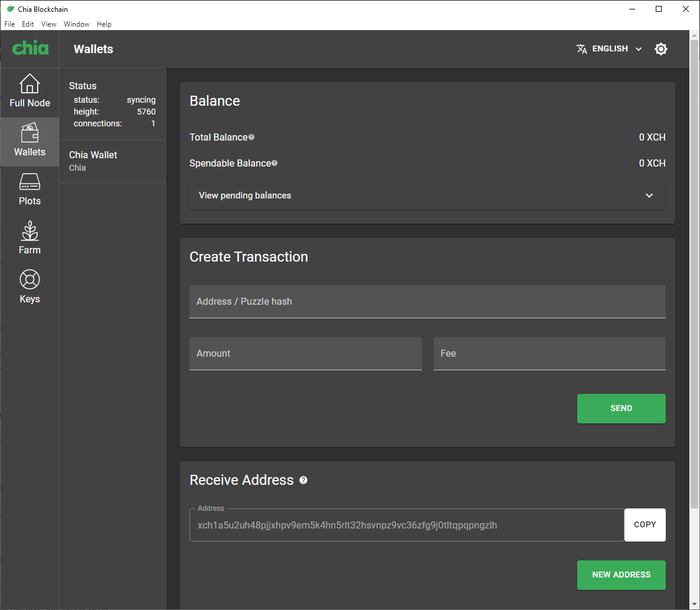Maximize the Chia Blockchain window
The image size is (700, 610).
click(x=659, y=9)
